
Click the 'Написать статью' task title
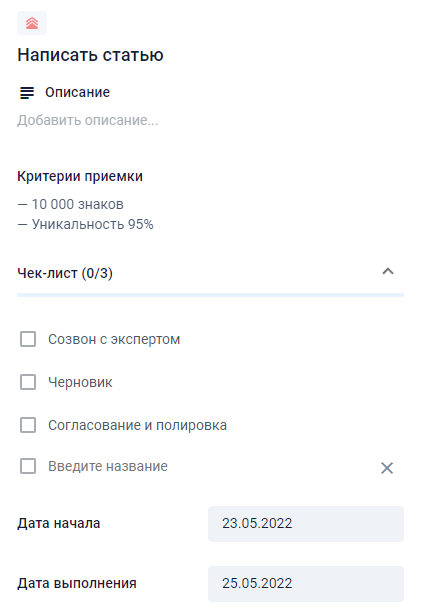90,55
